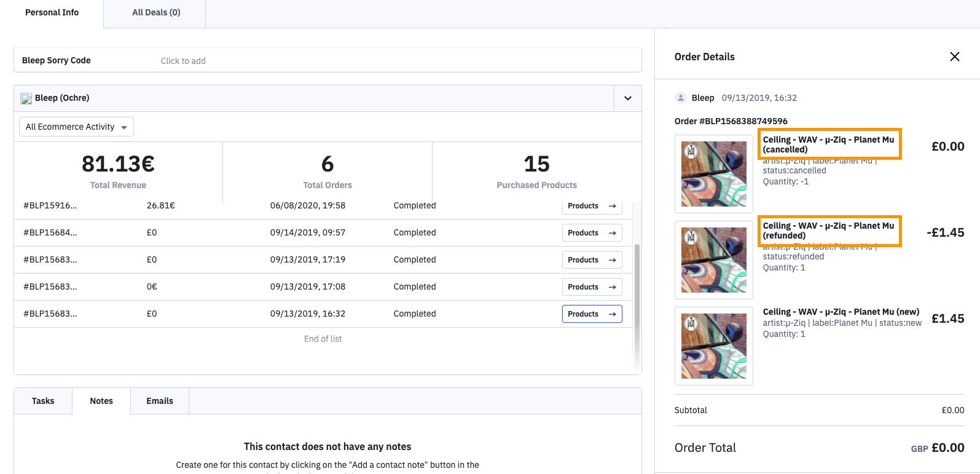View Products for the 09/13/2019, 17:08 order
980x474 pixels.
[592, 287]
